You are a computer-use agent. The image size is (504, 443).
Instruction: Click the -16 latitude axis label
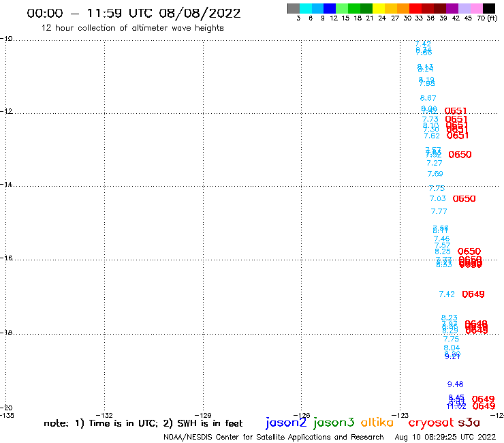click(x=6, y=258)
